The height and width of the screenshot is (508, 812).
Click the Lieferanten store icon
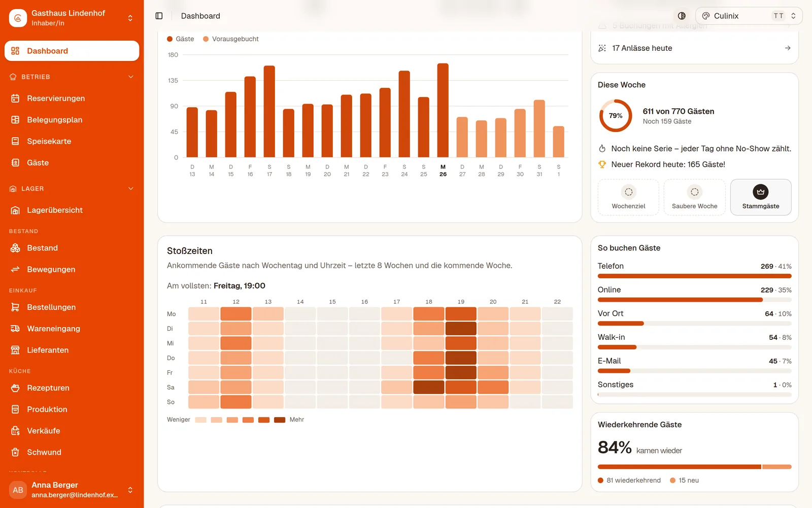[x=15, y=350]
